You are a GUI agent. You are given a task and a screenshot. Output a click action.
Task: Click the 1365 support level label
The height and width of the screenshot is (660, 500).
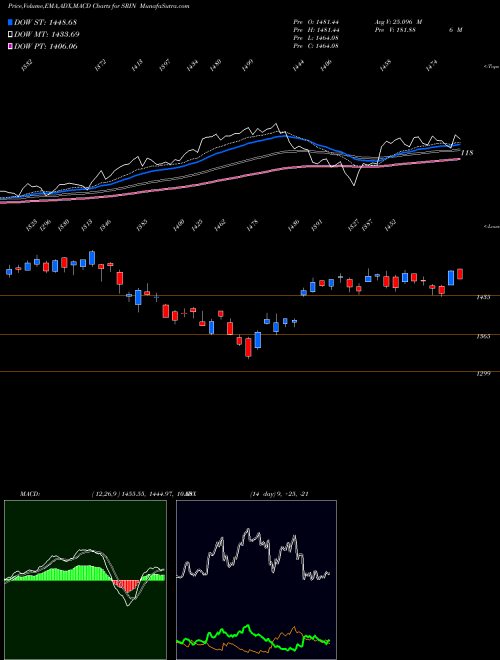(x=483, y=336)
